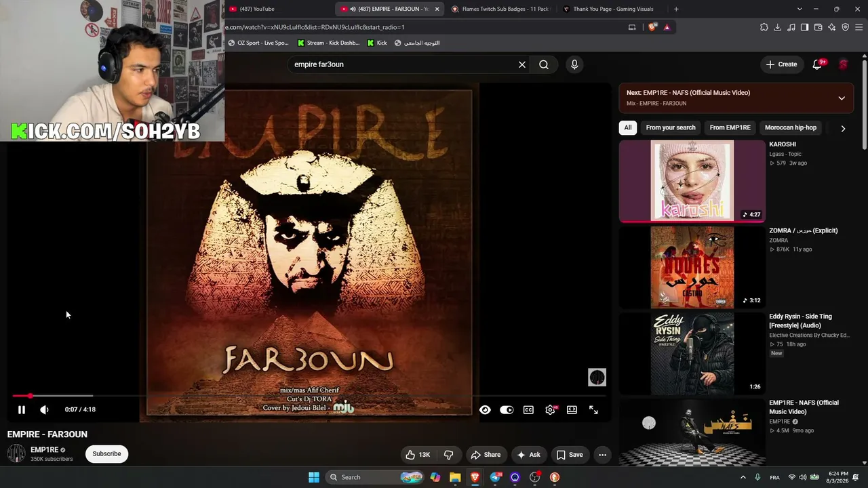
Task: Save the video to a playlist
Action: pyautogui.click(x=570, y=455)
